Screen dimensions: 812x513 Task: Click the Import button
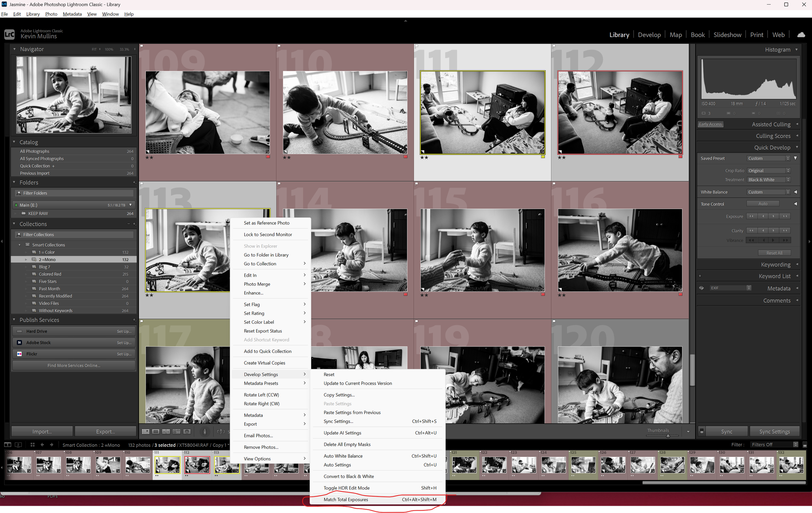coord(42,431)
